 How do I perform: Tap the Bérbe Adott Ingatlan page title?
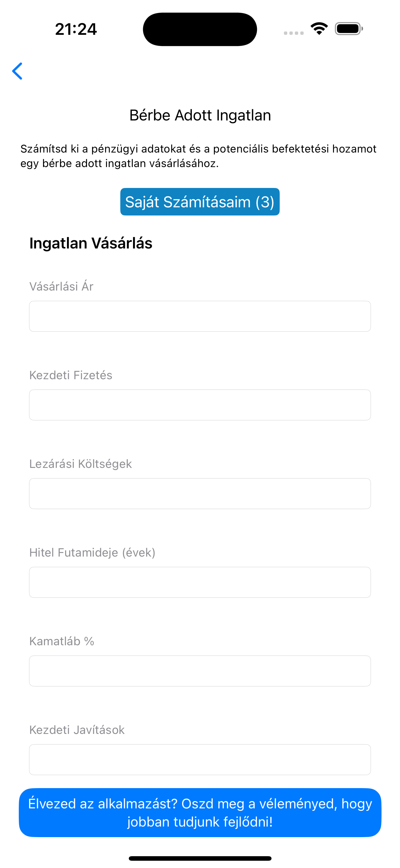[200, 115]
